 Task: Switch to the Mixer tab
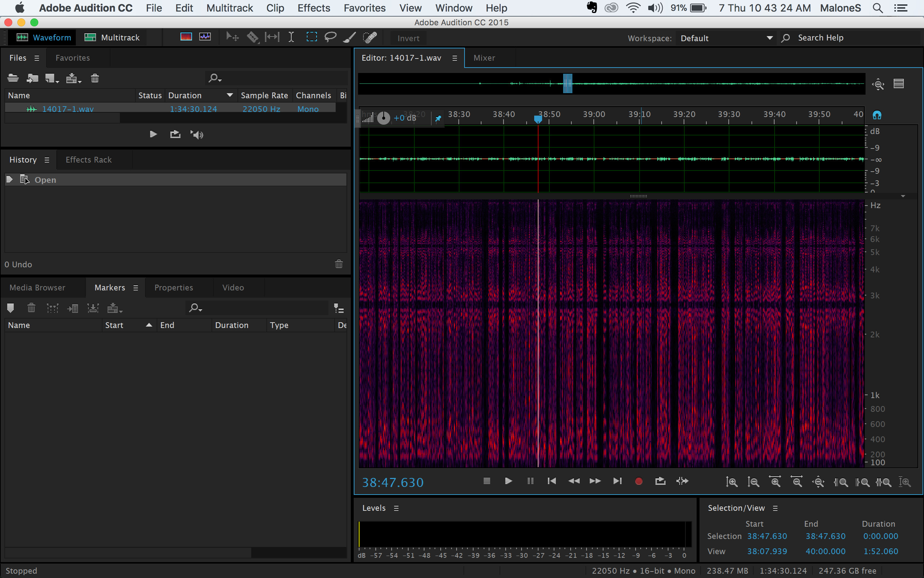click(x=484, y=58)
